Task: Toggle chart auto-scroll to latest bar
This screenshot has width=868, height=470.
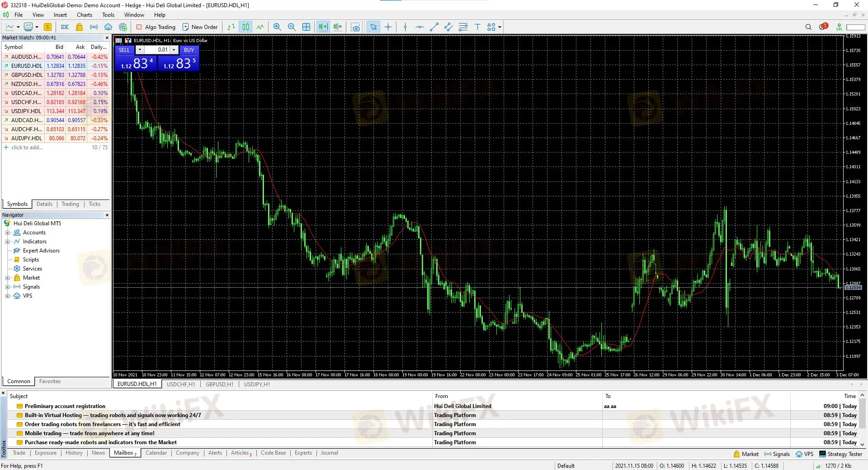Action: 323,27
